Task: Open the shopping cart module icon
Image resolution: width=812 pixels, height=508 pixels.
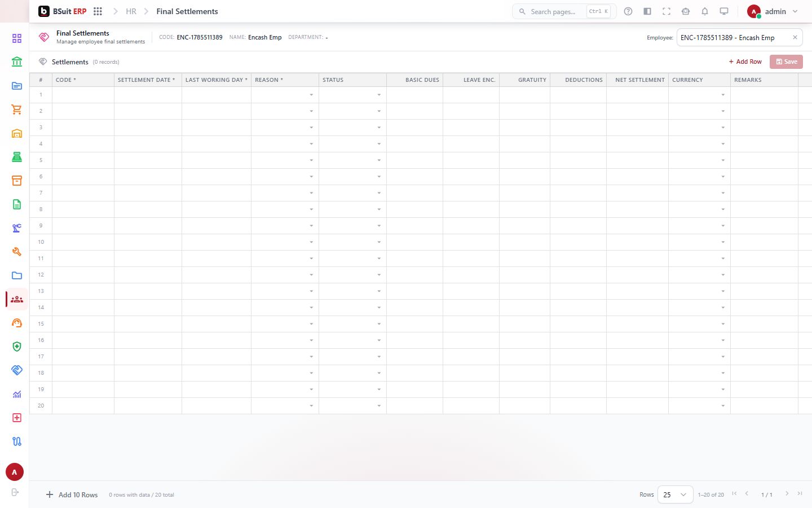Action: click(17, 110)
